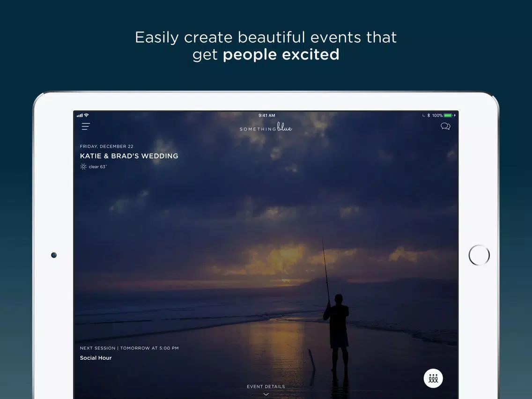Viewport: 532px width, 399px height.
Task: Click the EVENT DETAILS label
Action: coord(266,386)
